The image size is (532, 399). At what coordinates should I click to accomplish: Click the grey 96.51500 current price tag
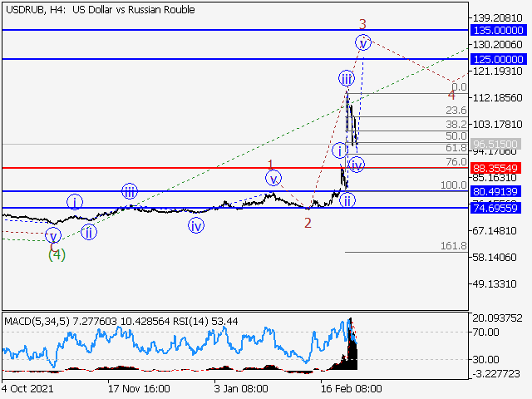[495, 144]
